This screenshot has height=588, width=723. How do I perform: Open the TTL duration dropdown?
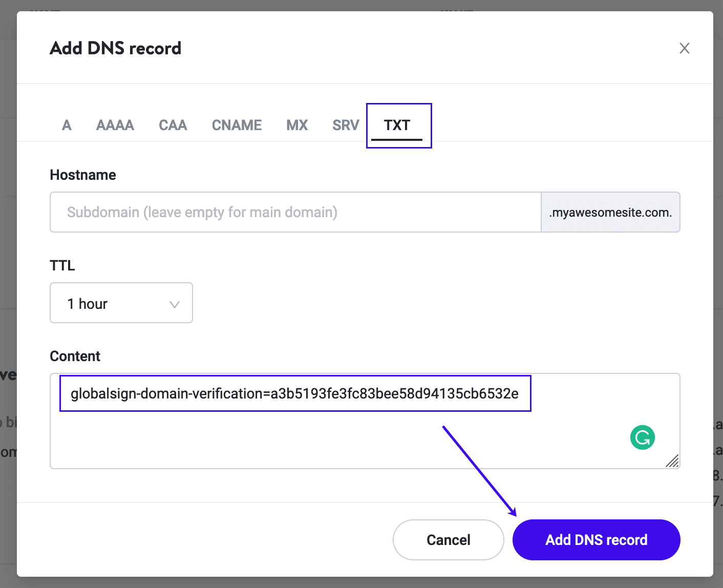121,303
